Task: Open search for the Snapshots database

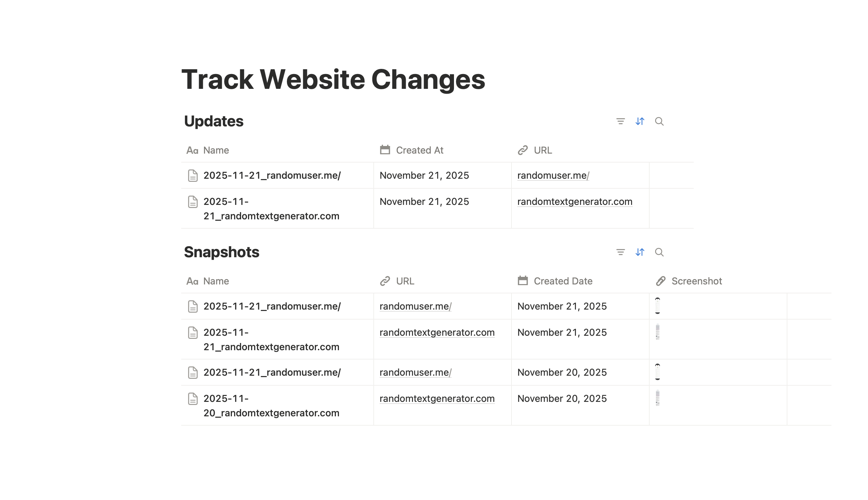Action: click(659, 252)
